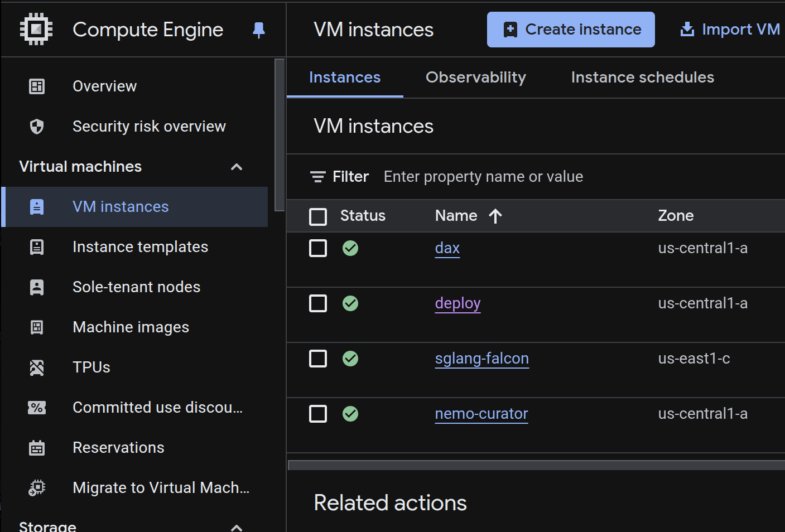Click the Compute Engine chip logo
This screenshot has width=785, height=532.
click(36, 30)
